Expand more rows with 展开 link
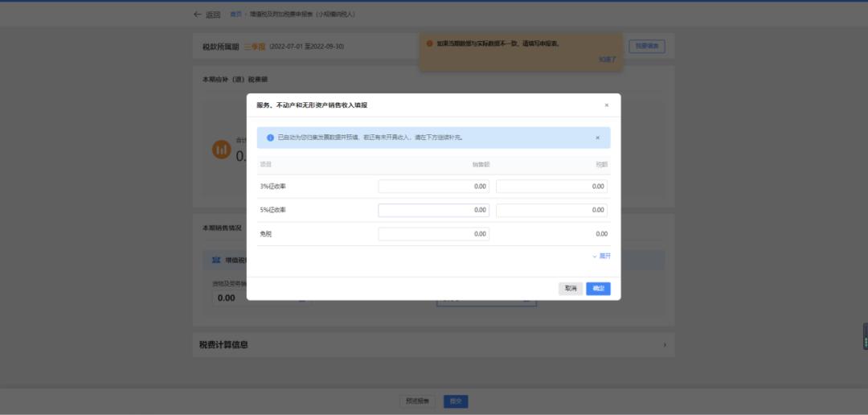This screenshot has height=415, width=868. click(x=601, y=256)
